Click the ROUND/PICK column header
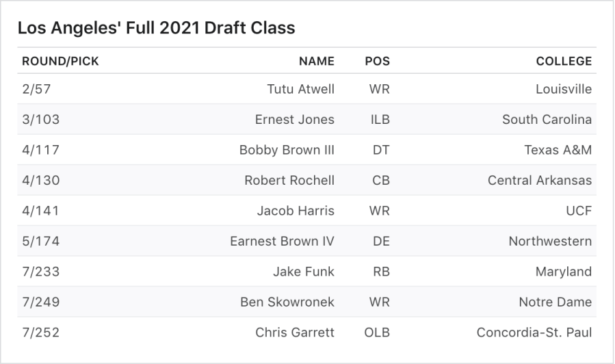The image size is (615, 364). click(x=60, y=61)
